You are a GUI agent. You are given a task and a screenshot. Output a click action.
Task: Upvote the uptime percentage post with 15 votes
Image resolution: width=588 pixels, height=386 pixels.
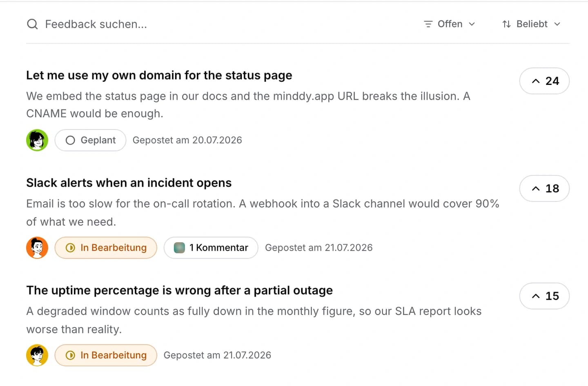point(544,296)
